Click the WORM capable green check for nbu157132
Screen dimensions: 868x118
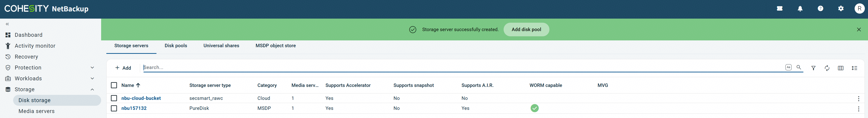click(534, 108)
